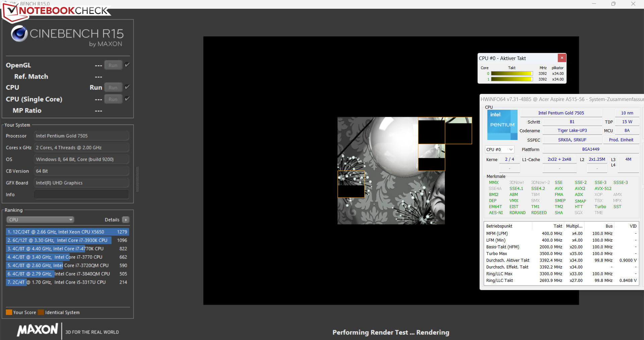The image size is (644, 340).
Task: Click the Processor field in Your System
Action: [82, 136]
